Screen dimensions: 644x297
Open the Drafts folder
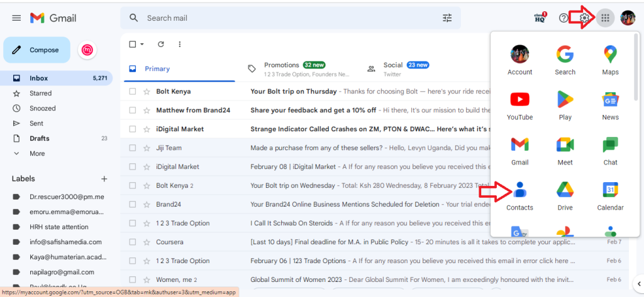pyautogui.click(x=55, y=138)
